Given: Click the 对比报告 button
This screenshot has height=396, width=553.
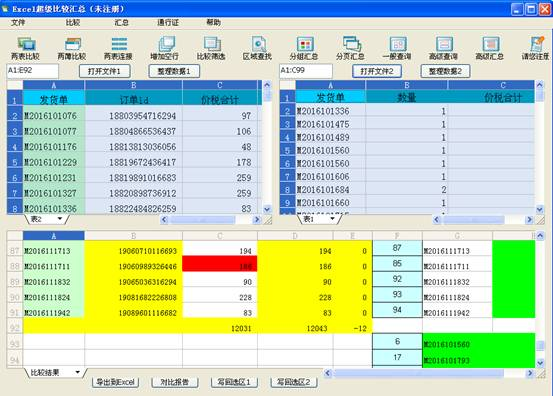Looking at the screenshot, I should pos(175,382).
